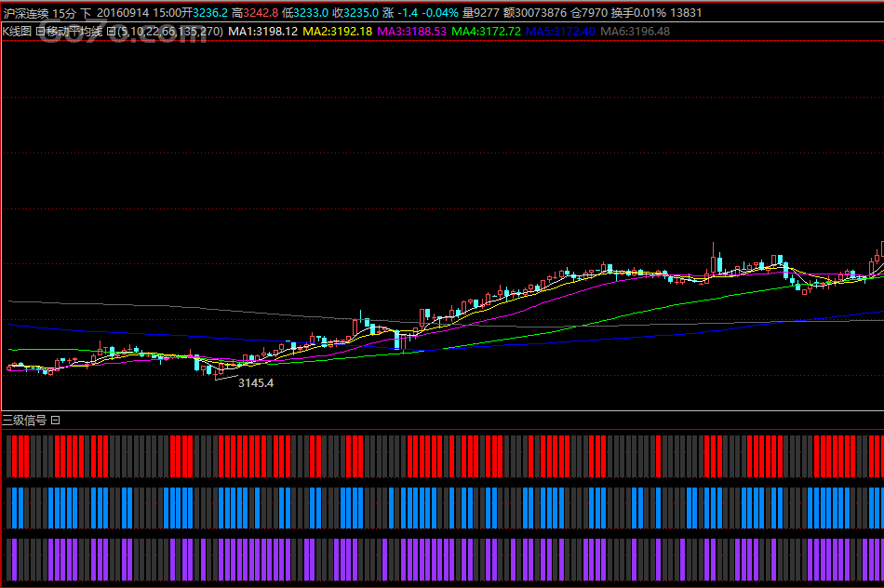Click the K线图 label
Image resolution: width=884 pixels, height=588 pixels.
click(17, 32)
